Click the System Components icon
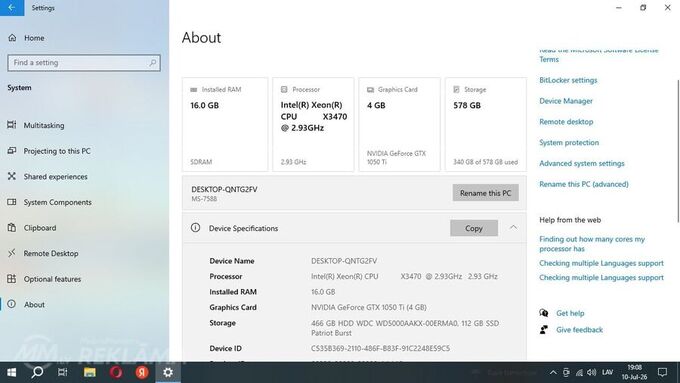 coord(12,202)
